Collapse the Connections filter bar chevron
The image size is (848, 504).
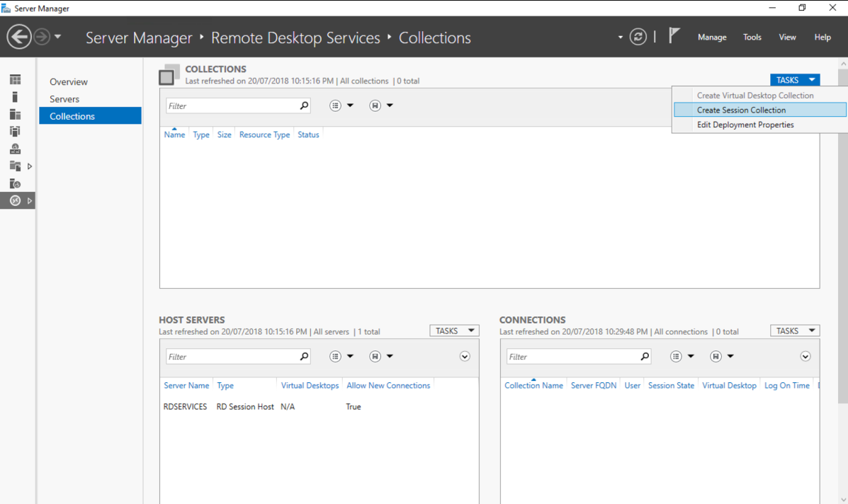805,356
